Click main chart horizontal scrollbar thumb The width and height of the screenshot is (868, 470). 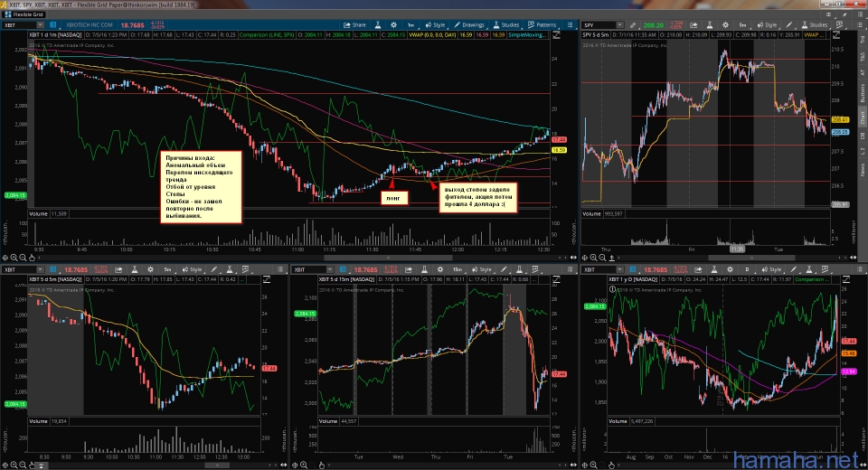[x=388, y=258]
